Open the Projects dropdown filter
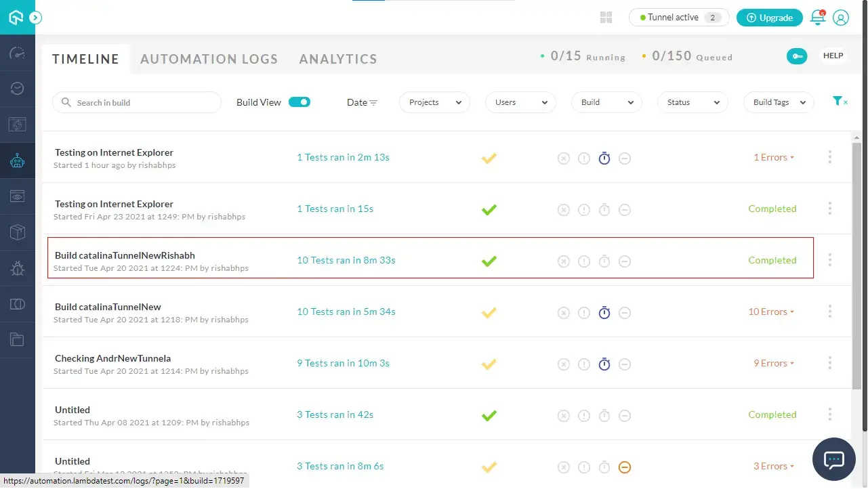Viewport: 868px width, 489px height. [434, 102]
